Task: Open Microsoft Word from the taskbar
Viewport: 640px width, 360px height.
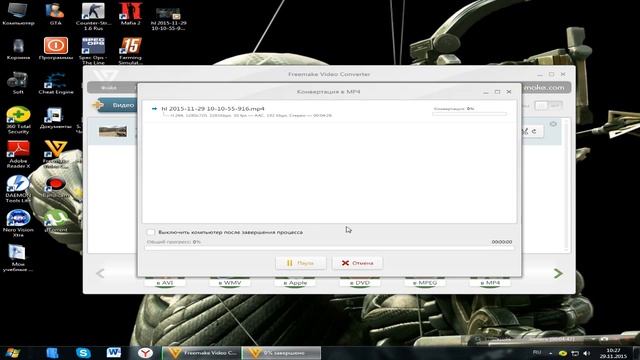Action: (x=113, y=353)
